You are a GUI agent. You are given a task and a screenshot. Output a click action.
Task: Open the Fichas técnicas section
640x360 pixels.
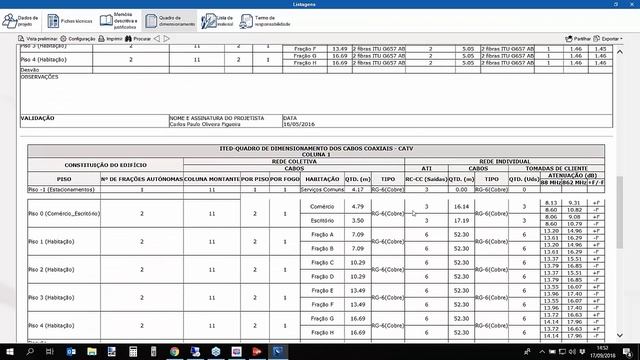[x=70, y=21]
